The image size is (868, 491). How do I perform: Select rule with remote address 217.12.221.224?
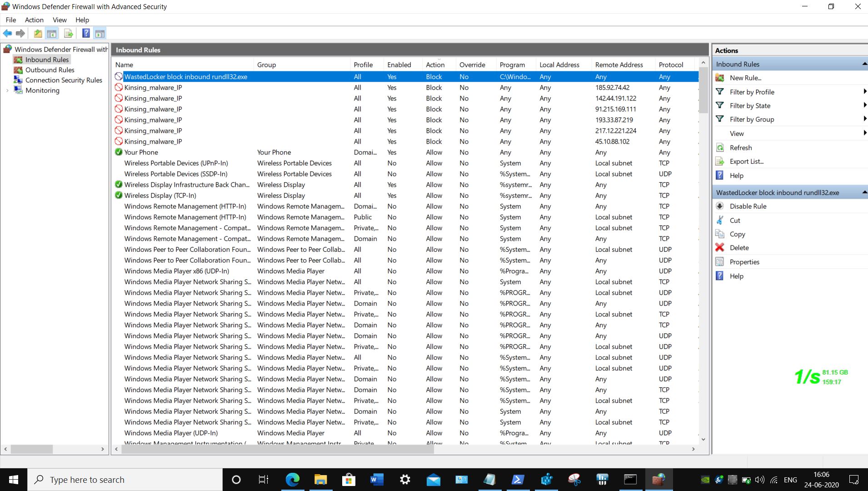405,130
